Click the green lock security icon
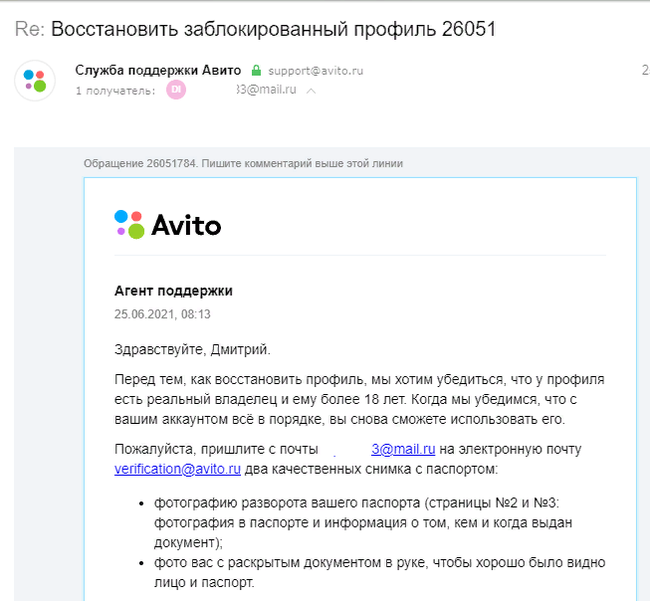This screenshot has width=650, height=601. pos(256,70)
